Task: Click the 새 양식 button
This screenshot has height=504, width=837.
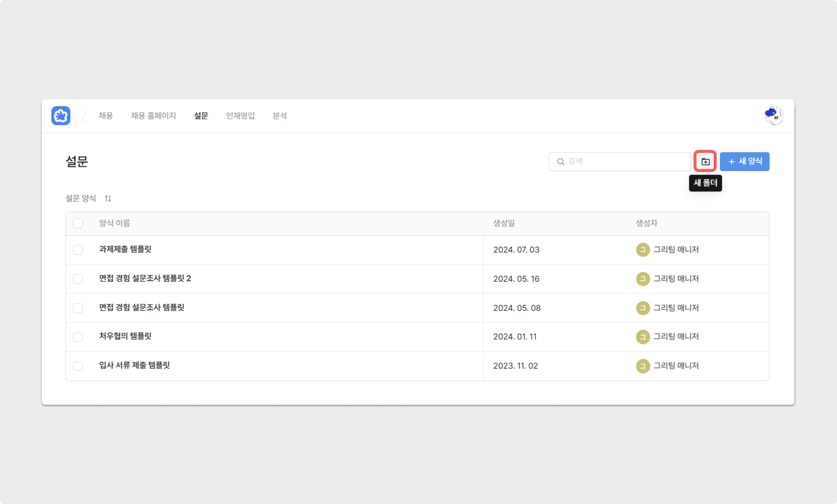Action: 744,161
